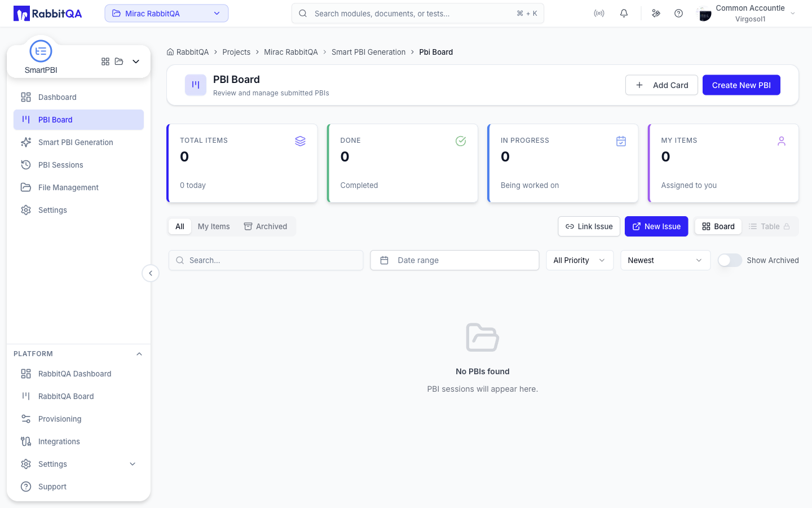The image size is (812, 508).
Task: Click the New Issue button
Action: [x=656, y=226]
